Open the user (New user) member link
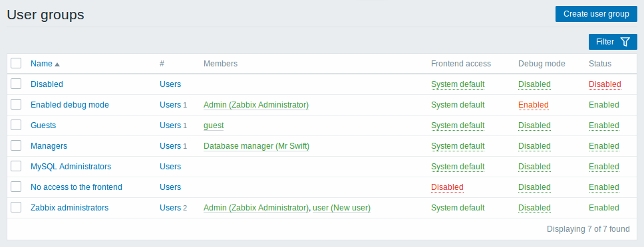This screenshot has width=644, height=247. coord(342,208)
